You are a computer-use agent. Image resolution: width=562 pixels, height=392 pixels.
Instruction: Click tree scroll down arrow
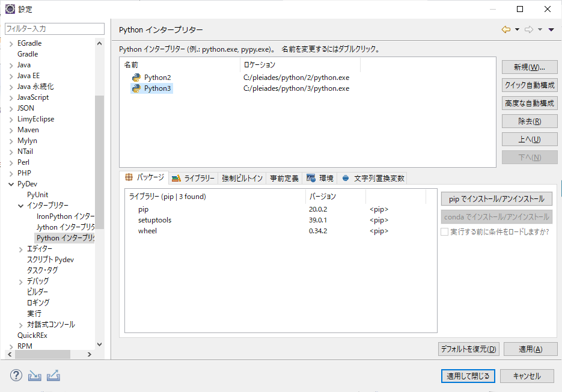(x=100, y=345)
